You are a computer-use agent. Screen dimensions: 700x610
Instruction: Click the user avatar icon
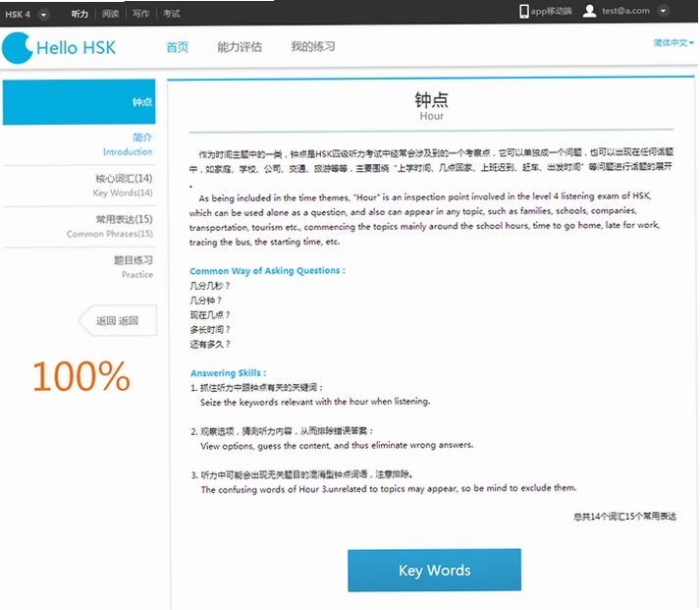[589, 11]
